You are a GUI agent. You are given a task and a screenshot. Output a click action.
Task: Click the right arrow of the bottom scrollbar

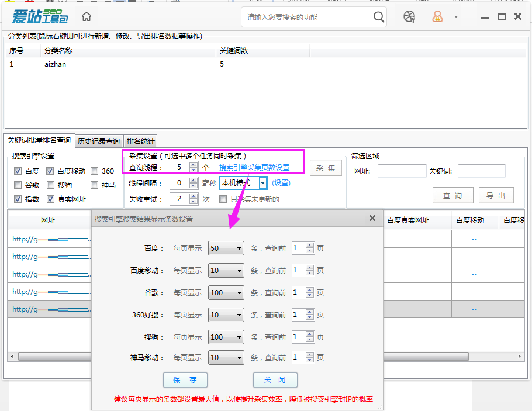tap(519, 355)
